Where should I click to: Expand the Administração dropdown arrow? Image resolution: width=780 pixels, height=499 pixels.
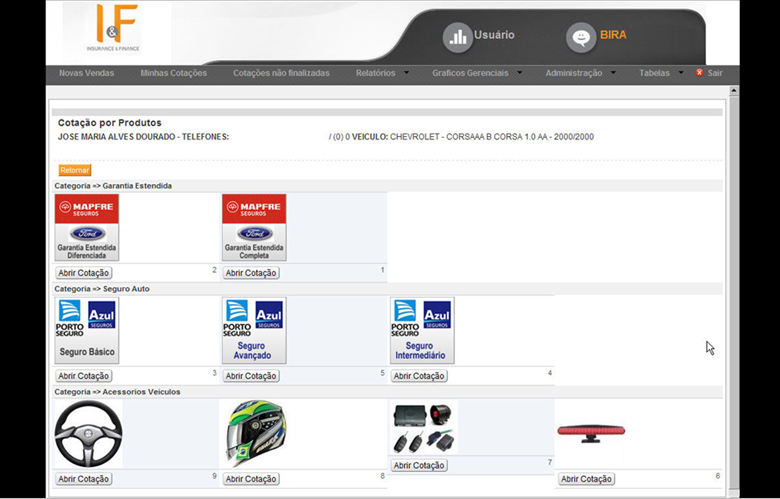click(613, 73)
